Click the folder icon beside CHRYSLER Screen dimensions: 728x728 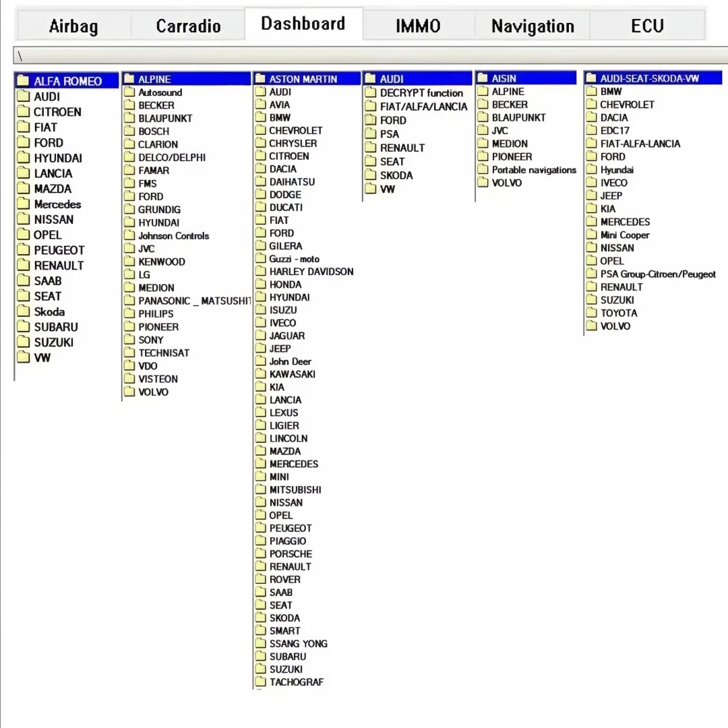[x=260, y=143]
